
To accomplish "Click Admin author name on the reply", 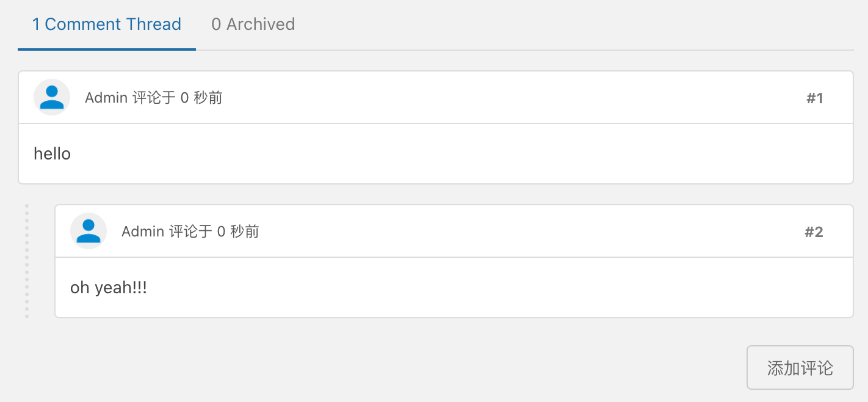I will [x=143, y=232].
